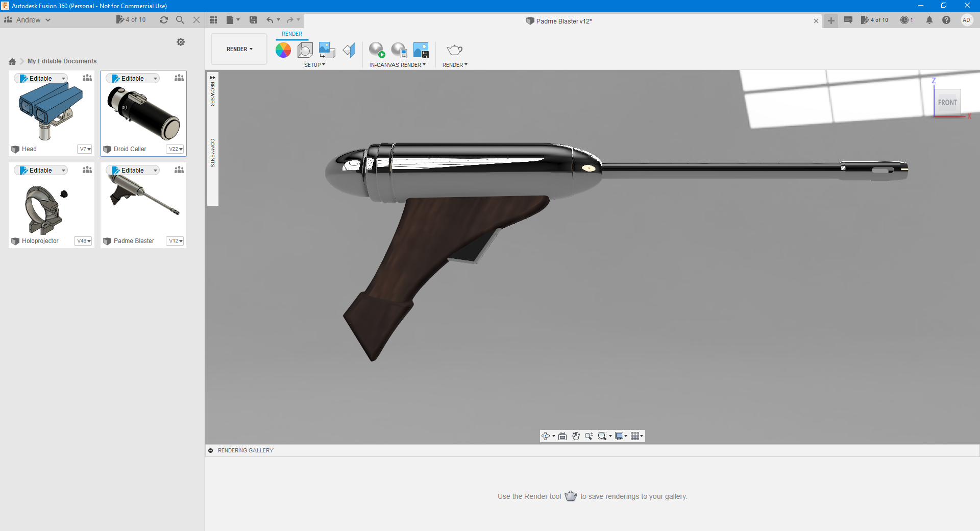The width and height of the screenshot is (980, 531).
Task: Redo the last action
Action: click(x=290, y=20)
